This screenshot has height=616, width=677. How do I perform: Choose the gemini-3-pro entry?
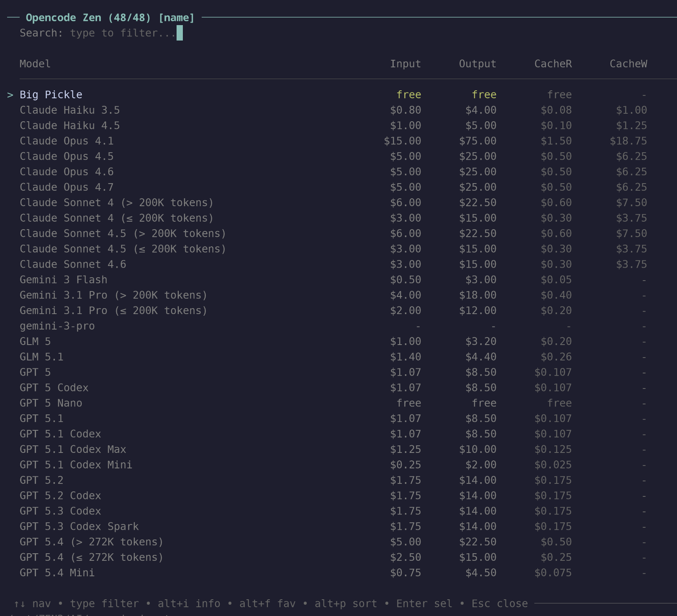[x=333, y=326]
